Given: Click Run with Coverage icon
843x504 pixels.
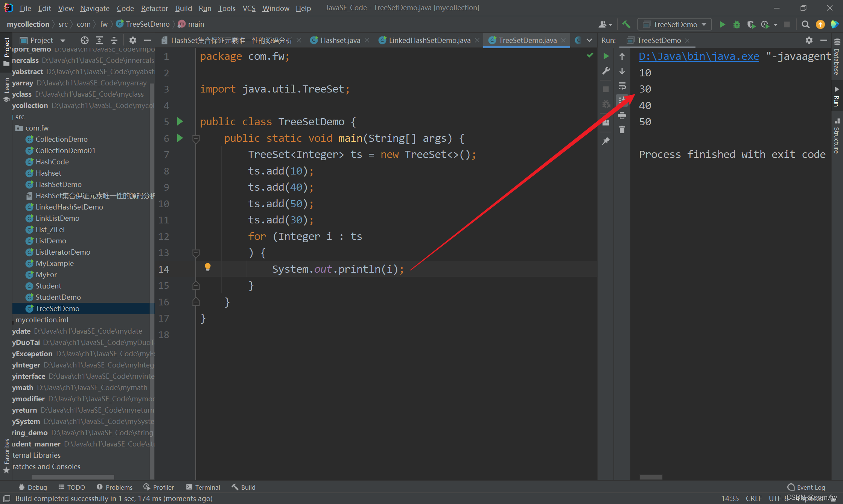Looking at the screenshot, I should tap(751, 24).
